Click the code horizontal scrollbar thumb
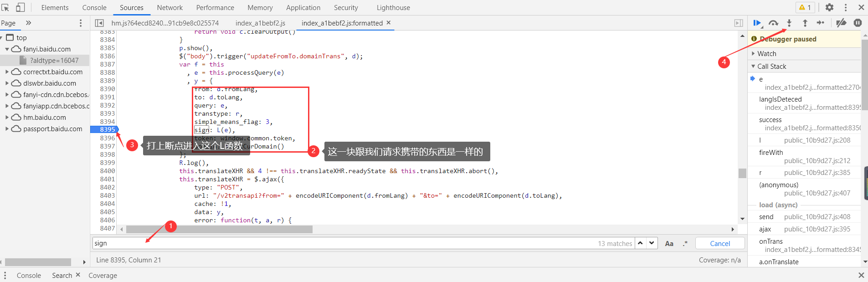This screenshot has width=868, height=282. pyautogui.click(x=219, y=229)
